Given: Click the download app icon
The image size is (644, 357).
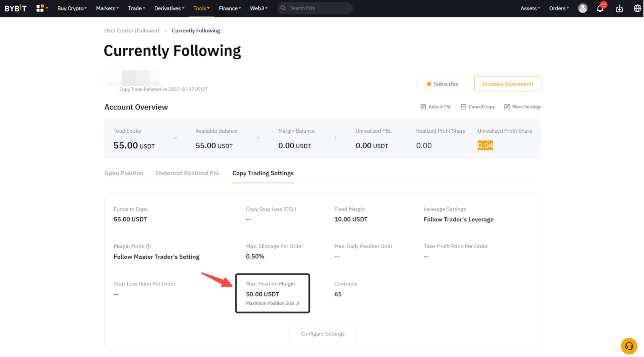Looking at the screenshot, I should (619, 8).
